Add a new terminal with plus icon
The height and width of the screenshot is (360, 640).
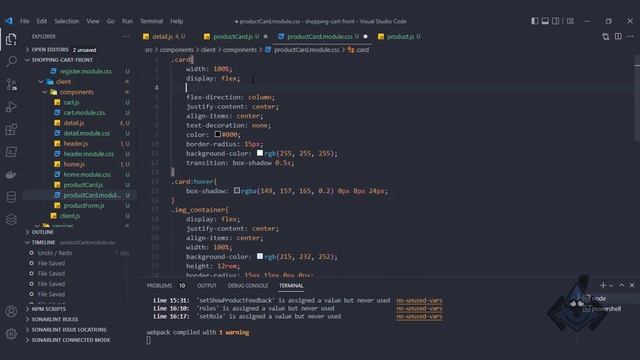point(603,285)
